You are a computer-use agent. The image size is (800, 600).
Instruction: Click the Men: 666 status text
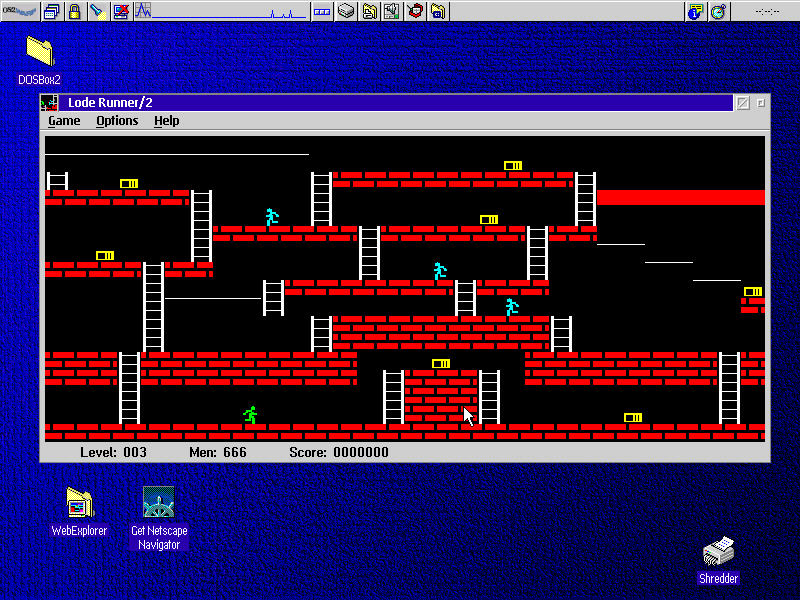(x=218, y=453)
